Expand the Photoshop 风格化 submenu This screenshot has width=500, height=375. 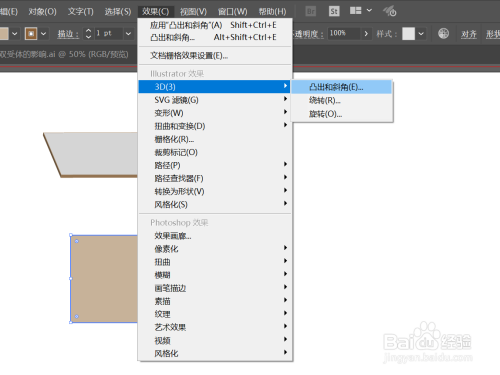point(215,353)
